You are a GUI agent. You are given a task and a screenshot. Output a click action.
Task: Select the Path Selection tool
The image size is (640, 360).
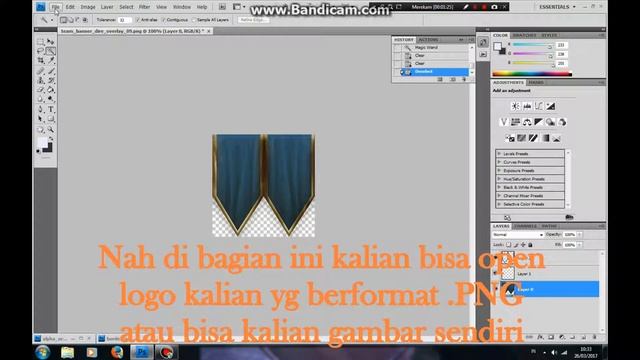[40, 119]
